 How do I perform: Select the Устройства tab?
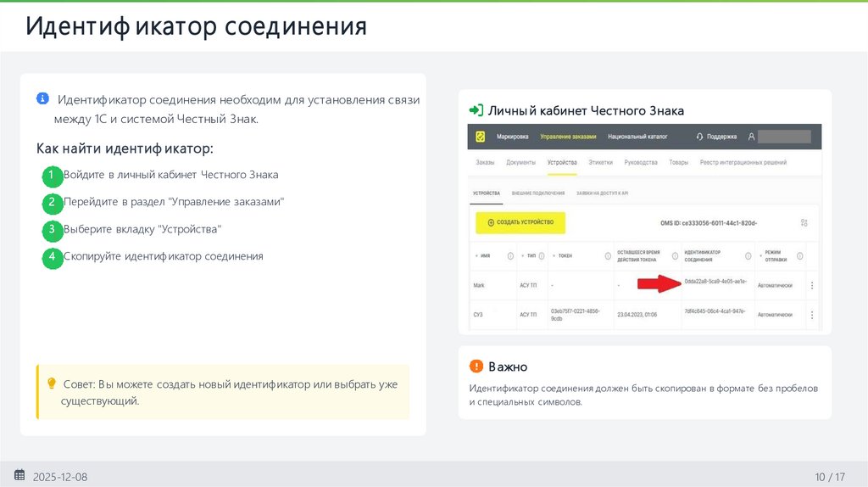[x=562, y=162]
